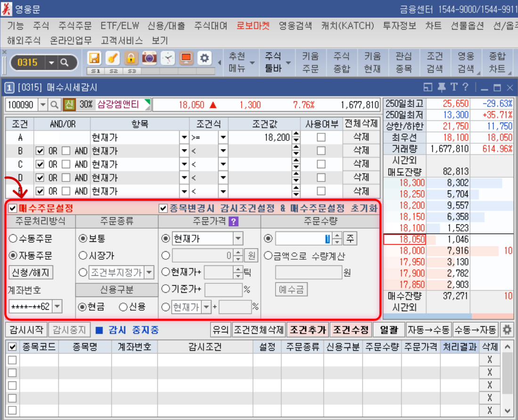The width and height of the screenshot is (518, 420).
Task: Click the paint brush toolbar icon
Action: [112, 58]
